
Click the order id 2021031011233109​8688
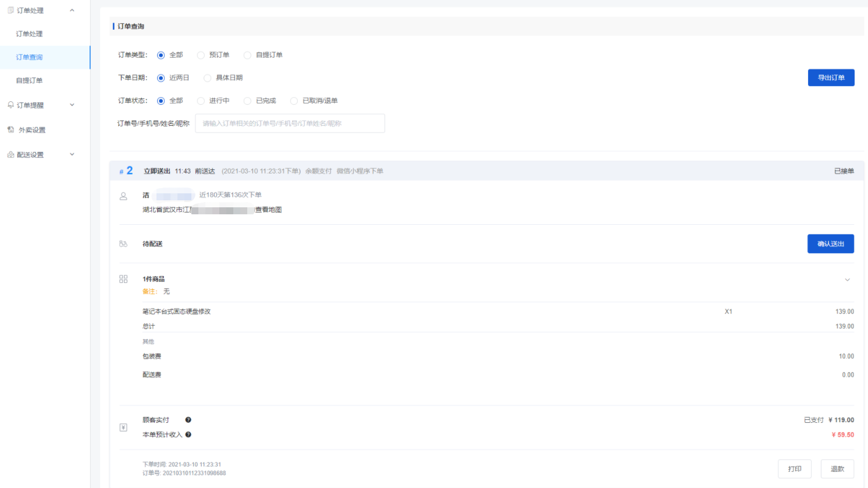pyautogui.click(x=194, y=473)
